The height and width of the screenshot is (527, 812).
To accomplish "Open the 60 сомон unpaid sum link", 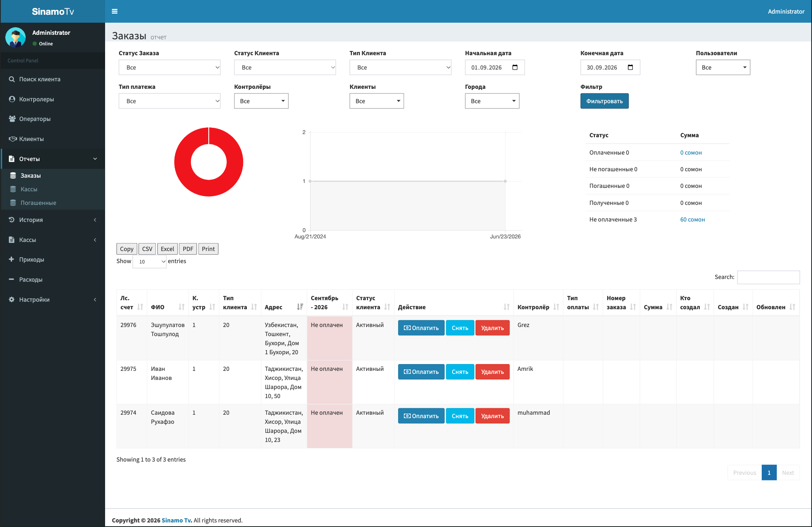I will click(x=693, y=219).
